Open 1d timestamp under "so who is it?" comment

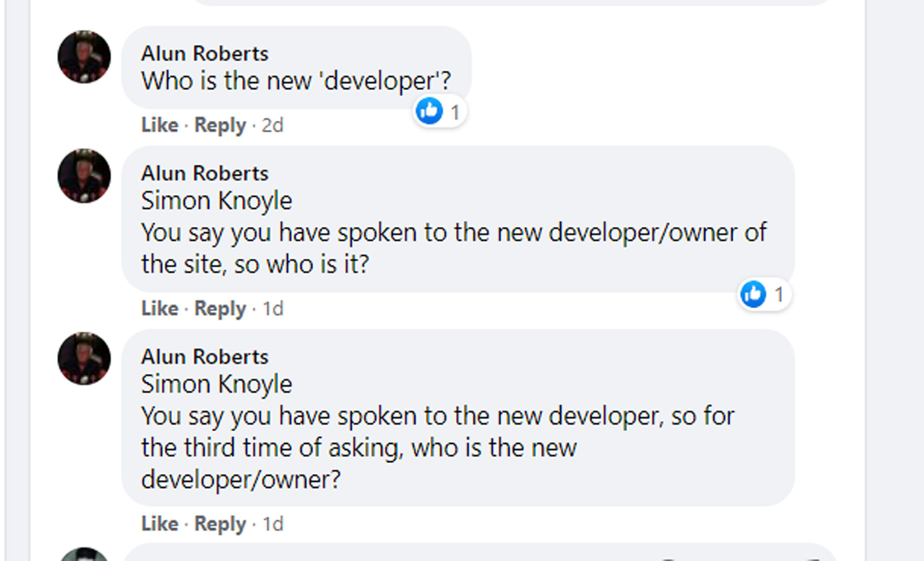coord(273,308)
